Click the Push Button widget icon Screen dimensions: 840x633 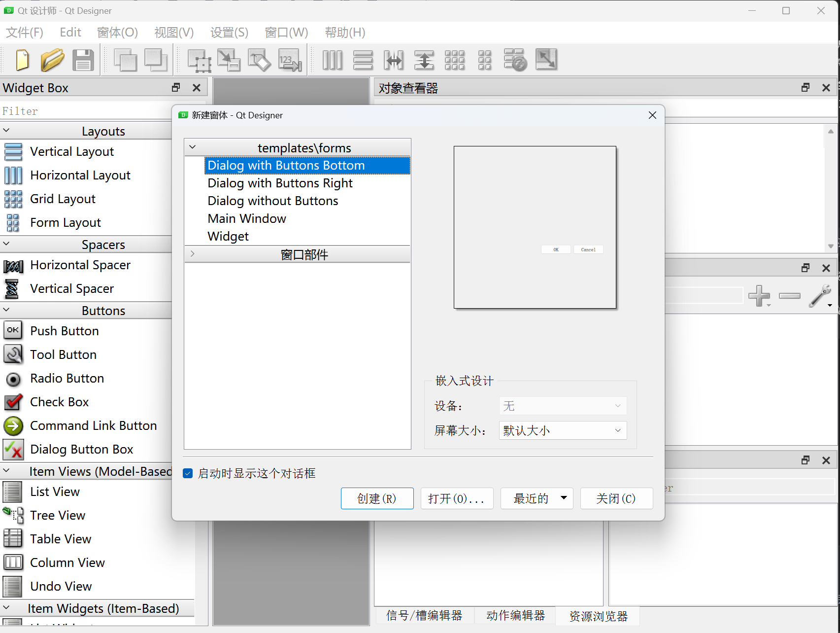(13, 330)
